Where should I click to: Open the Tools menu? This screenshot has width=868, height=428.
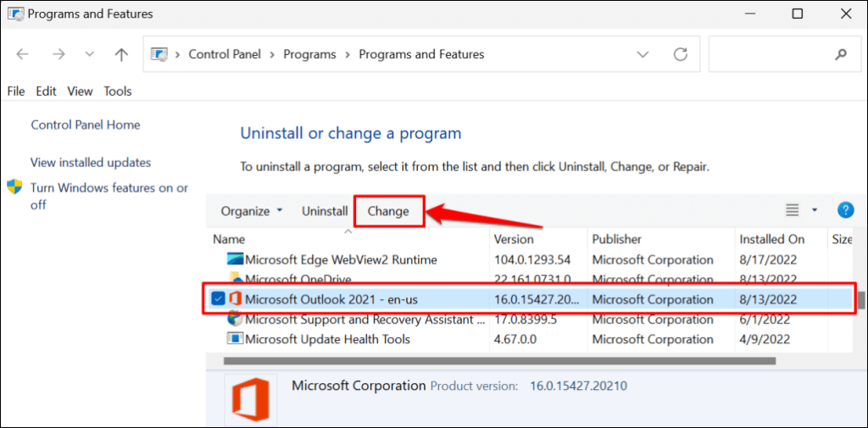point(118,91)
